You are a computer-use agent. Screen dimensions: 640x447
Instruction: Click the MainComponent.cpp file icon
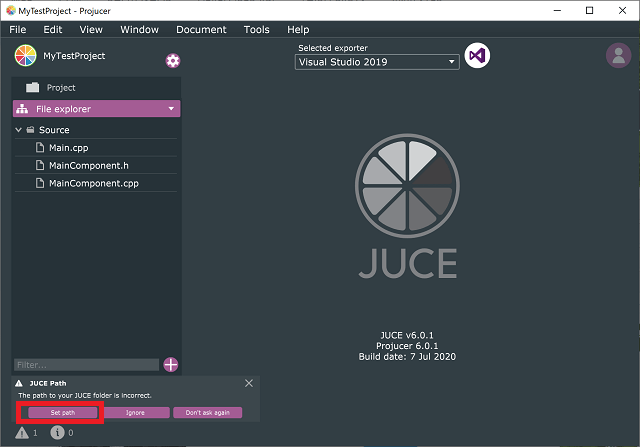click(x=40, y=183)
